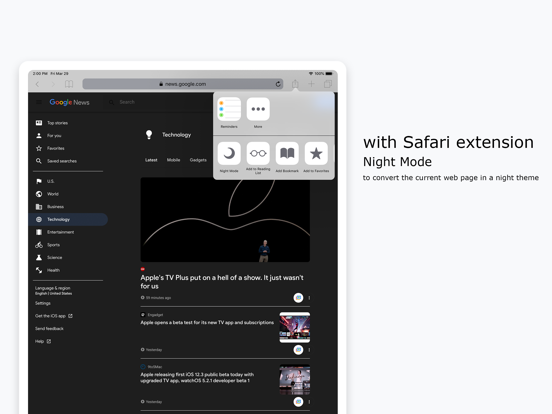Screen dimensions: 552x414
Task: Select U.S. news section
Action: point(45,181)
